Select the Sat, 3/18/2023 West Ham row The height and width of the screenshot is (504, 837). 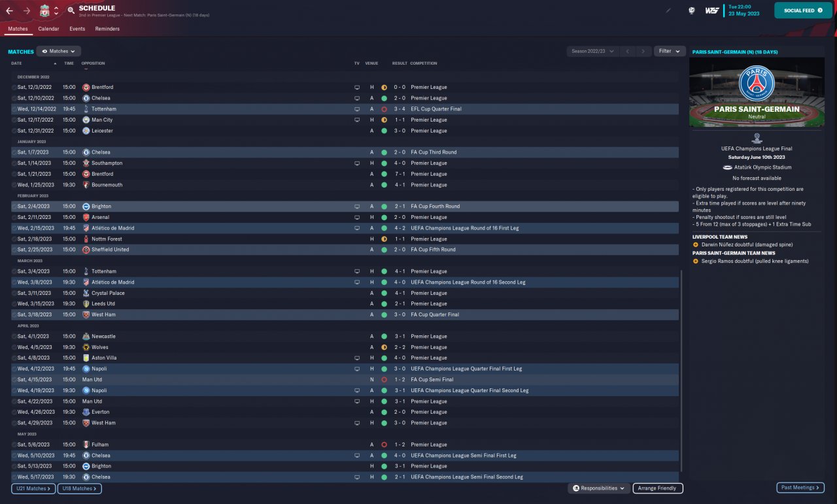point(345,314)
